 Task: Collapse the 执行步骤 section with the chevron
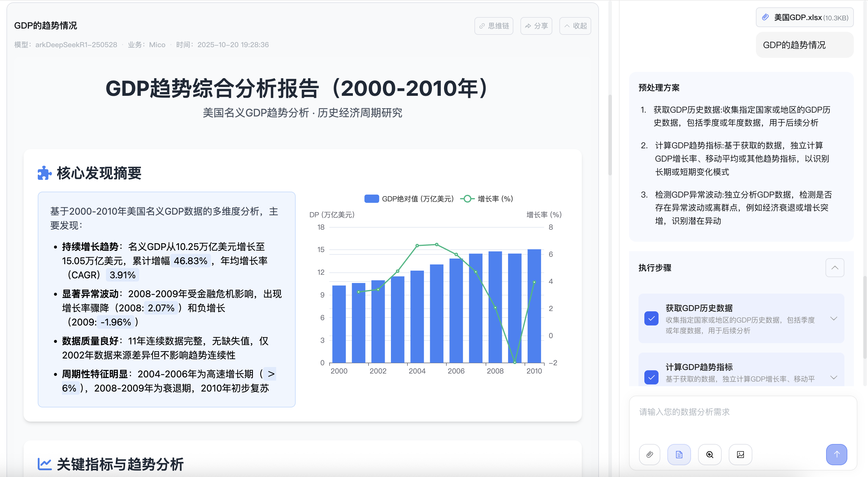tap(834, 268)
